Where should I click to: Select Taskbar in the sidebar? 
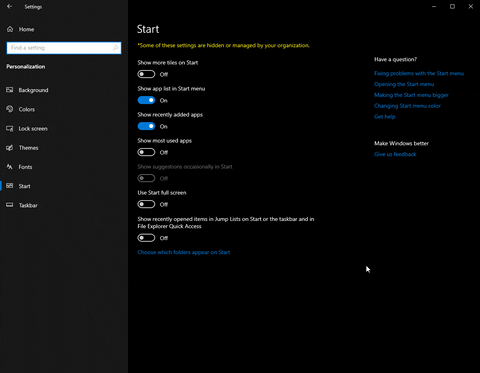click(28, 205)
